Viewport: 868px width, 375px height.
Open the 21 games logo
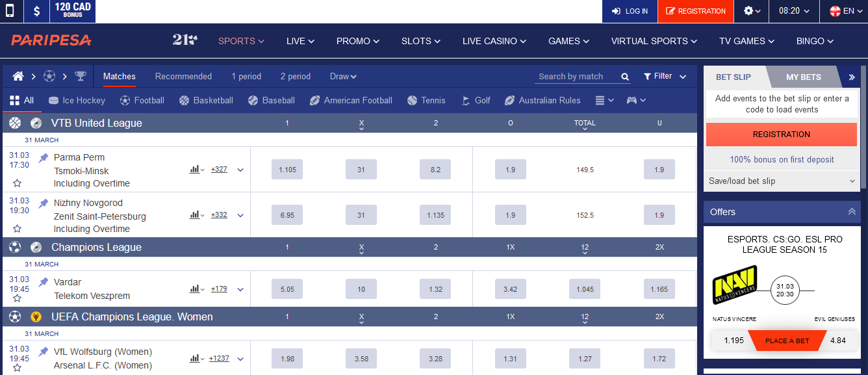(x=185, y=40)
